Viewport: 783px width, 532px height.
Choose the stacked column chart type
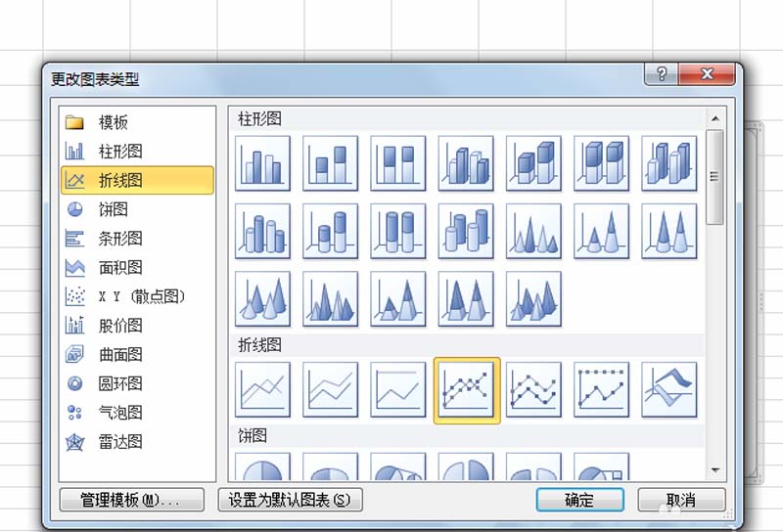(x=330, y=163)
